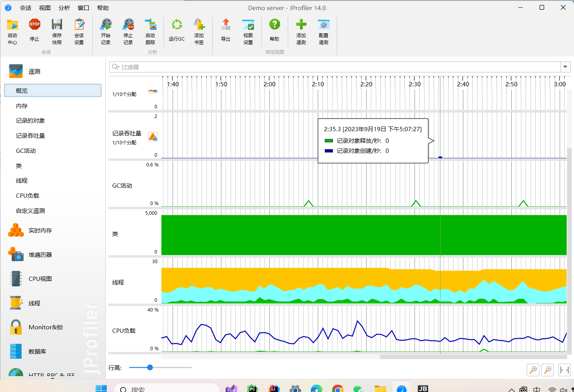Select 概览 in the telemetry list

click(x=53, y=91)
